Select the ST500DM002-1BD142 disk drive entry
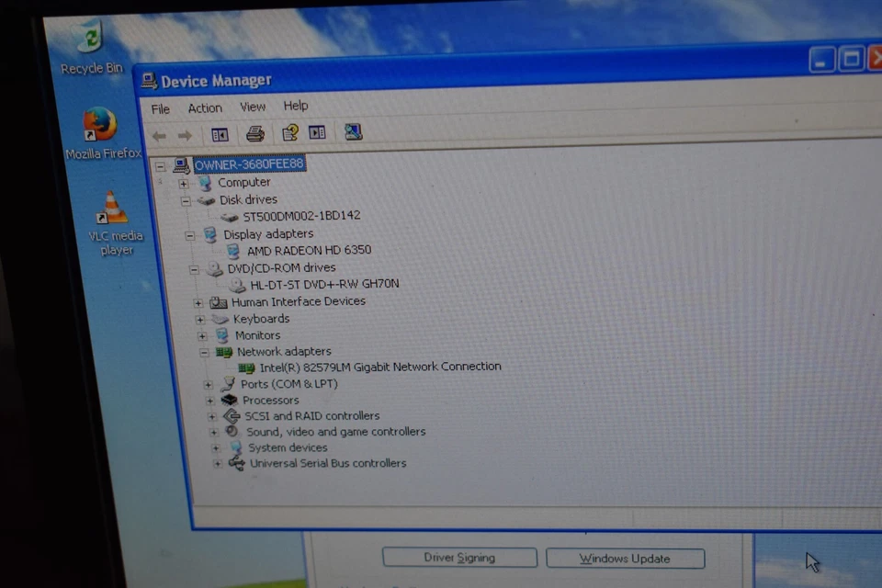 coord(301,216)
